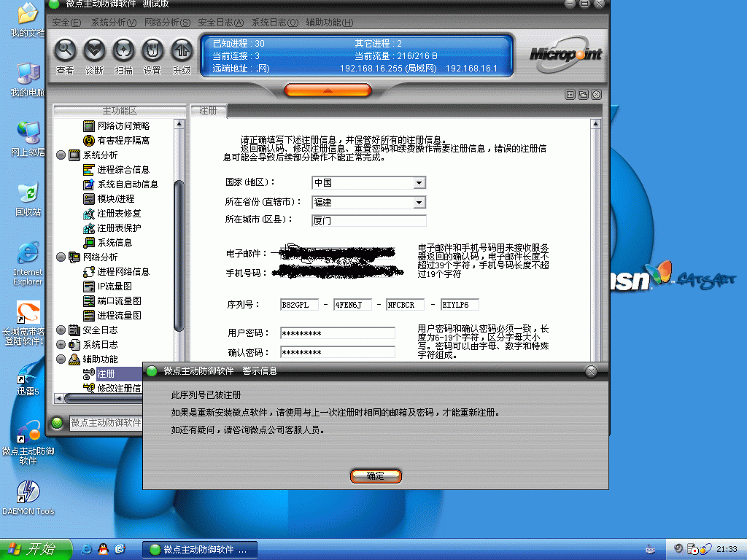Select IP流量图 tree entry
This screenshot has width=747, height=560.
pyautogui.click(x=108, y=286)
